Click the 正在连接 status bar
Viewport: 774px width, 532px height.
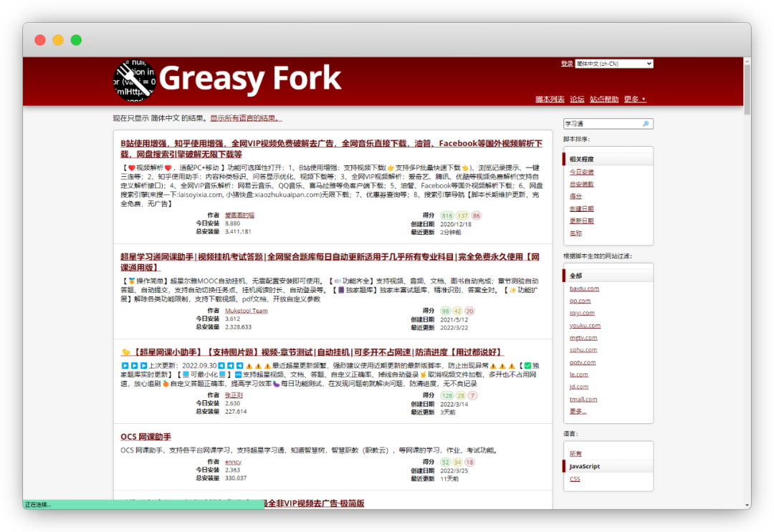(143, 504)
